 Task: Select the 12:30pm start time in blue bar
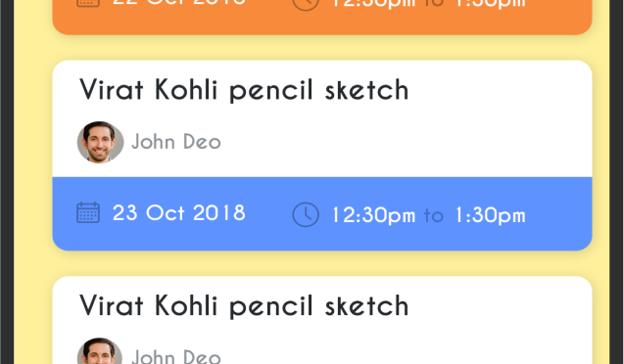point(373,216)
